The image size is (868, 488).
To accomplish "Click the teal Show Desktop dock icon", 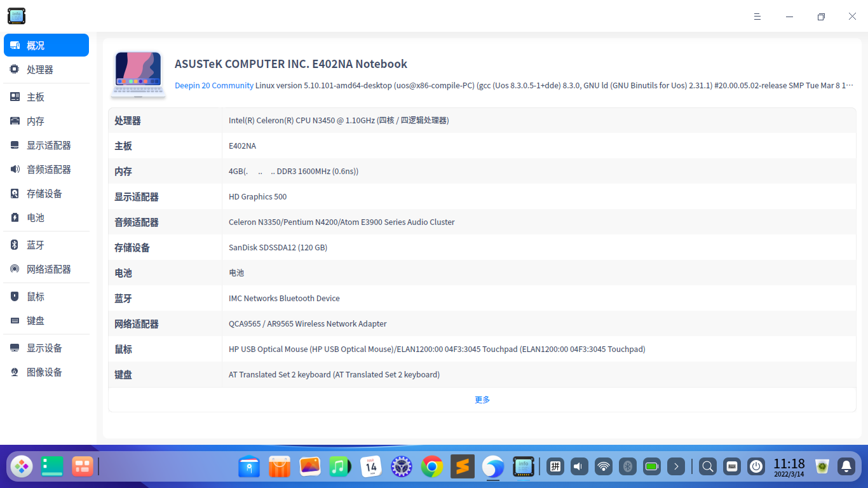I will click(x=52, y=467).
